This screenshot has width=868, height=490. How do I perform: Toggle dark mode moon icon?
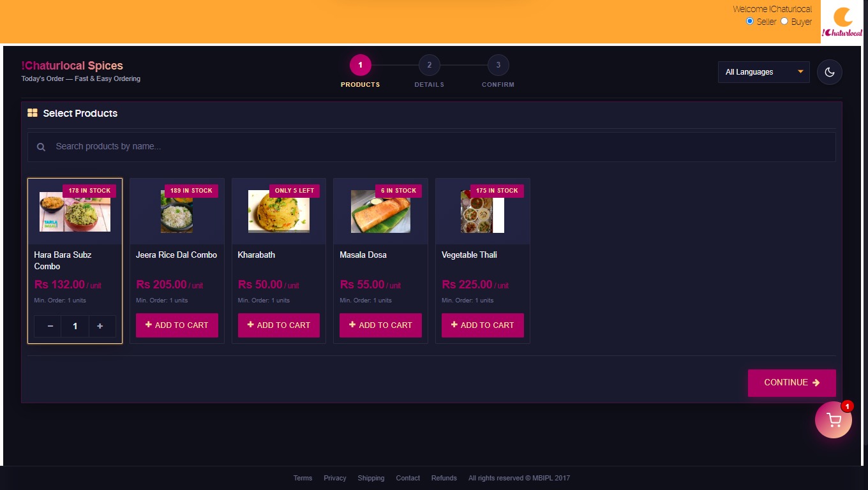(830, 72)
